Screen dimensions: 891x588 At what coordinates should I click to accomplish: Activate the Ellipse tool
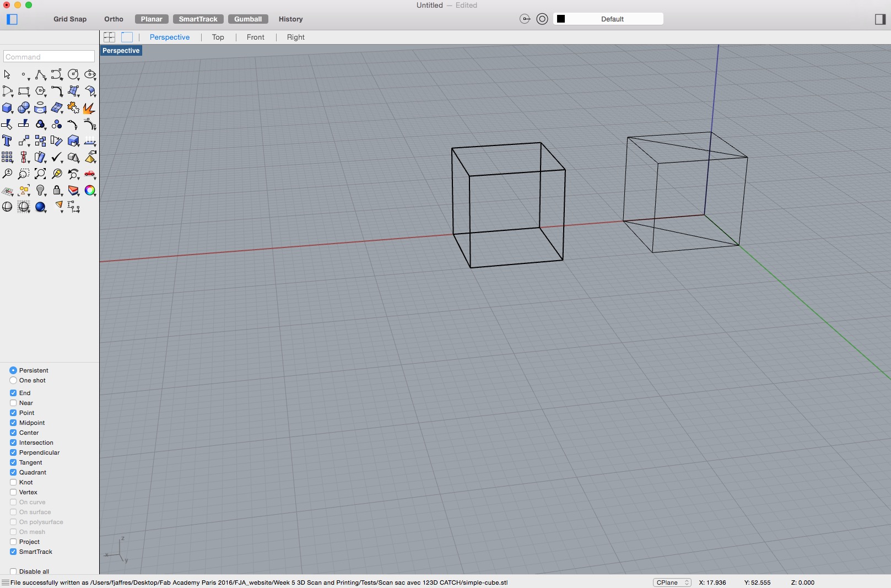click(90, 74)
